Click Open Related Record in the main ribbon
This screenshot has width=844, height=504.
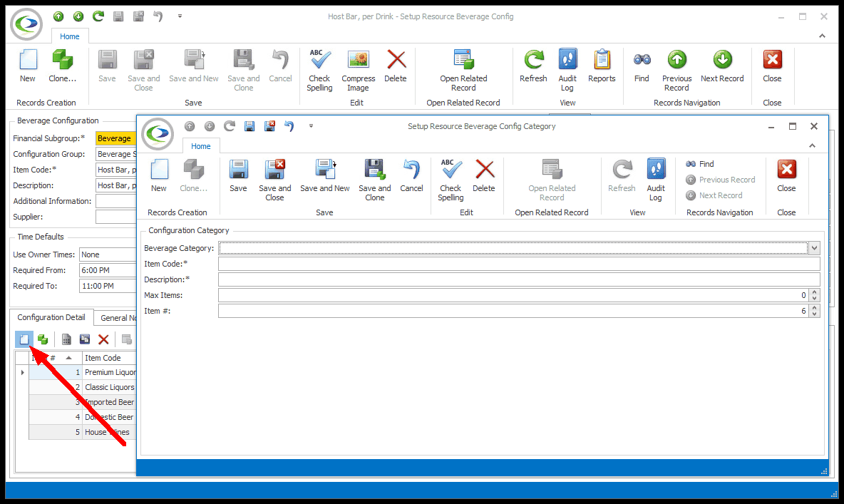[x=463, y=70]
